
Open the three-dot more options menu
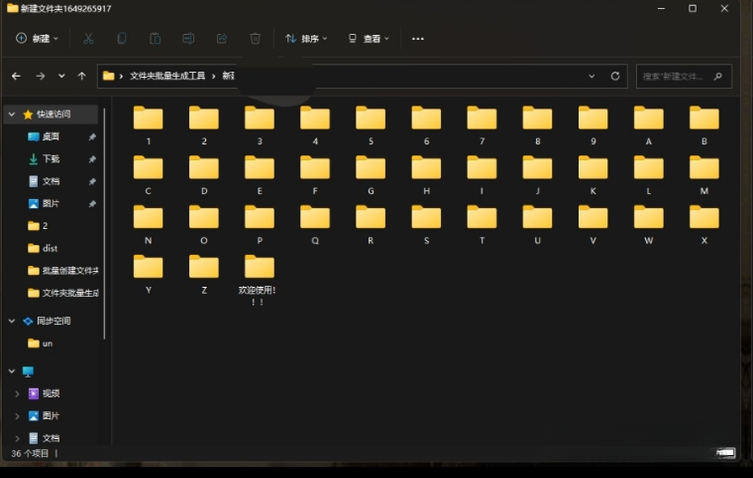coord(418,39)
